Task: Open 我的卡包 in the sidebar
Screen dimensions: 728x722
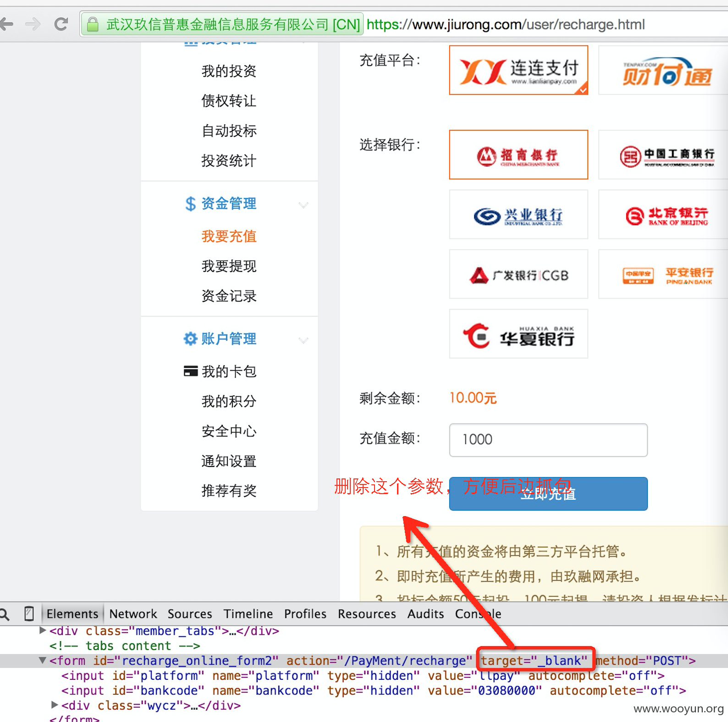Action: click(x=229, y=371)
